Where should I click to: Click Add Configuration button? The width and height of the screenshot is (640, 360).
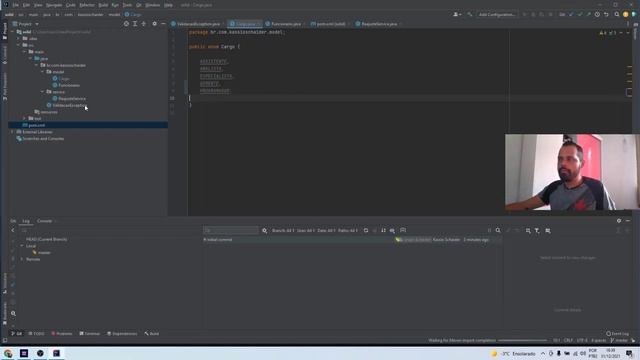[x=496, y=14]
